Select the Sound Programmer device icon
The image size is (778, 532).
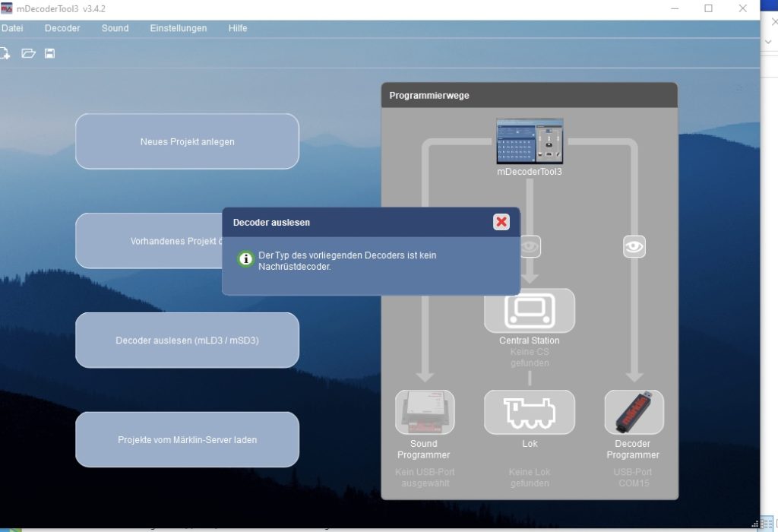tap(425, 413)
